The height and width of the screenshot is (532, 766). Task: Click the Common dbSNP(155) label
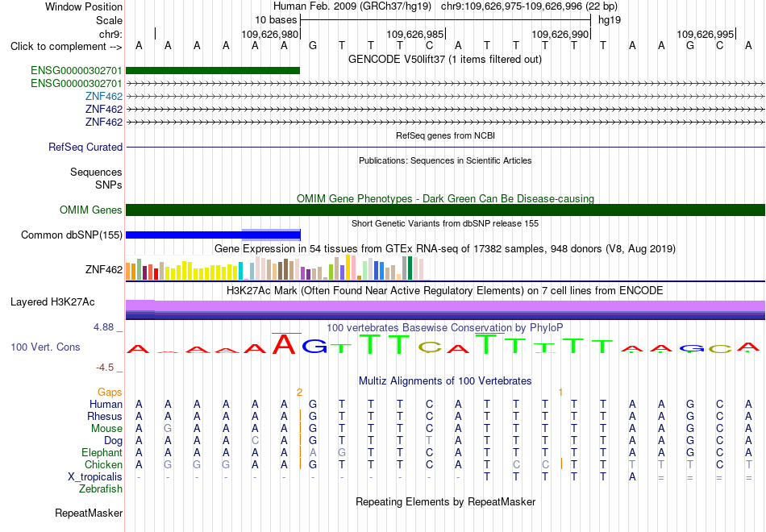(x=71, y=235)
